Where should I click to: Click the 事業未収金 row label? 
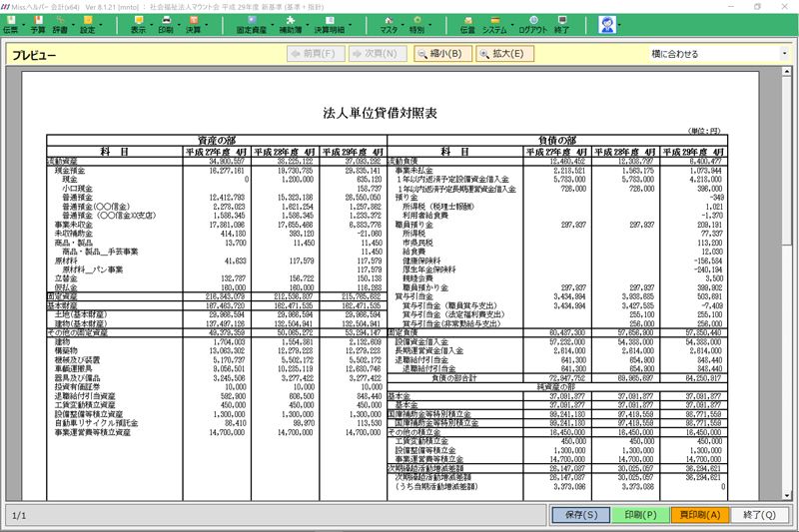coord(74,225)
